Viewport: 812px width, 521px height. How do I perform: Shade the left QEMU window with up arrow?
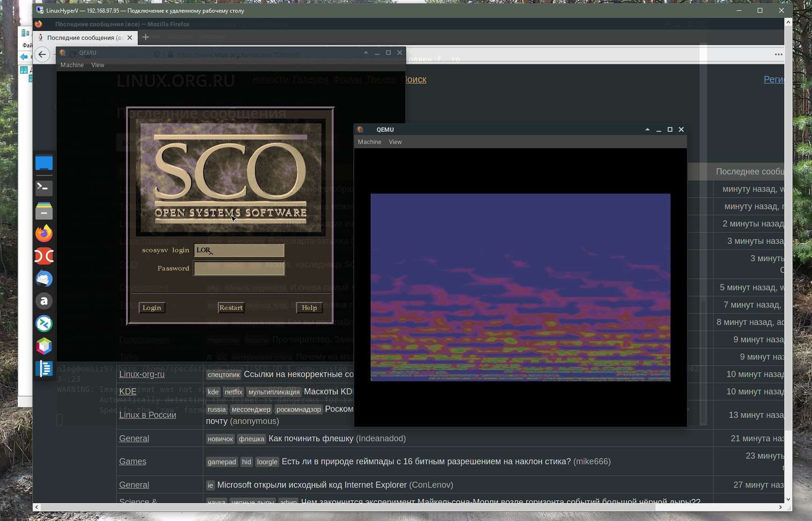click(366, 53)
